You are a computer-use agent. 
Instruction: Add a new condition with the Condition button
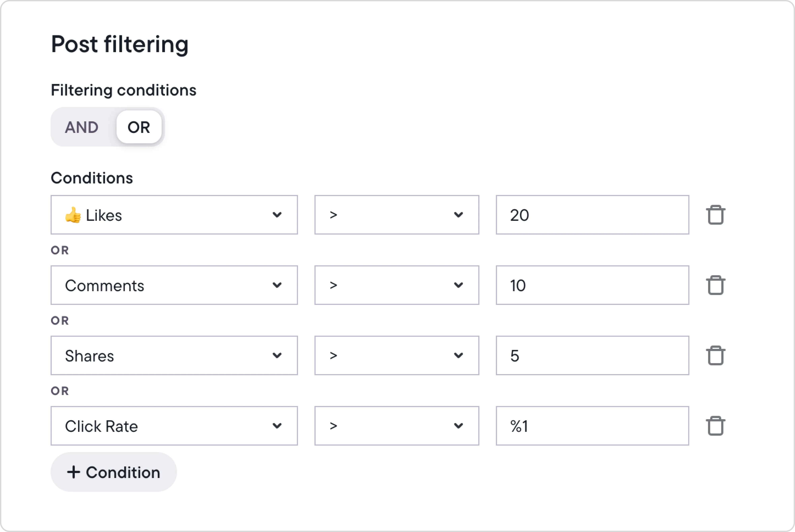click(113, 472)
